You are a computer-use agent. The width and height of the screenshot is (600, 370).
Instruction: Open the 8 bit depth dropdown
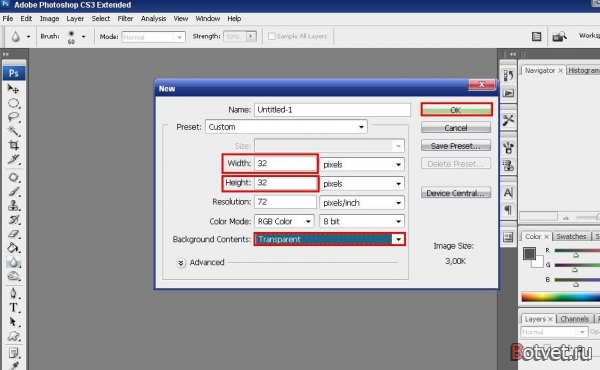(362, 221)
